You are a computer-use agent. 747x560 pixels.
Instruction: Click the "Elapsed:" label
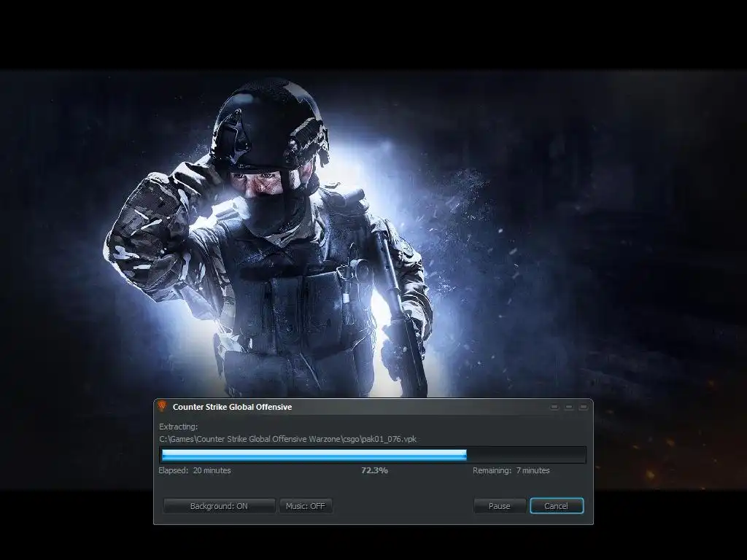pyautogui.click(x=174, y=470)
